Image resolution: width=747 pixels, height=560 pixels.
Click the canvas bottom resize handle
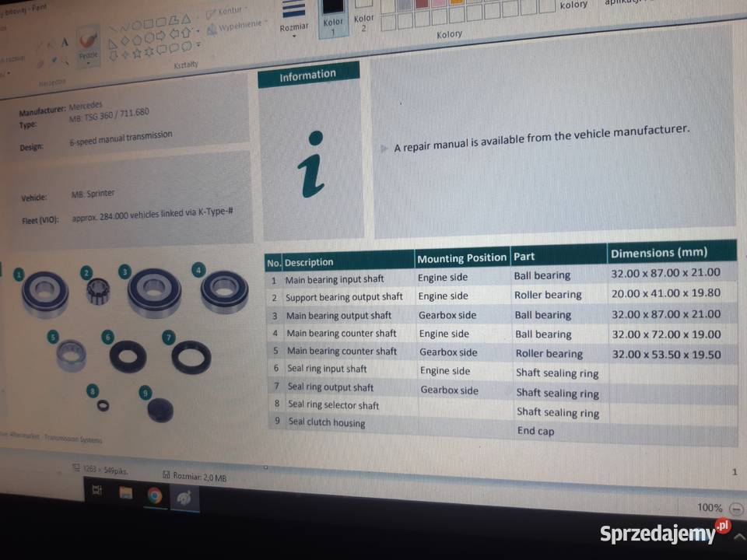point(266,467)
